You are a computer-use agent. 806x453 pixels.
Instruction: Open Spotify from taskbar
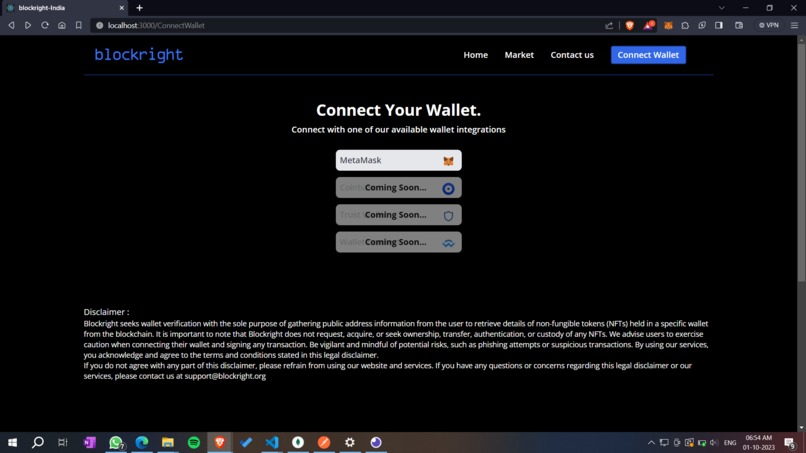click(x=194, y=442)
